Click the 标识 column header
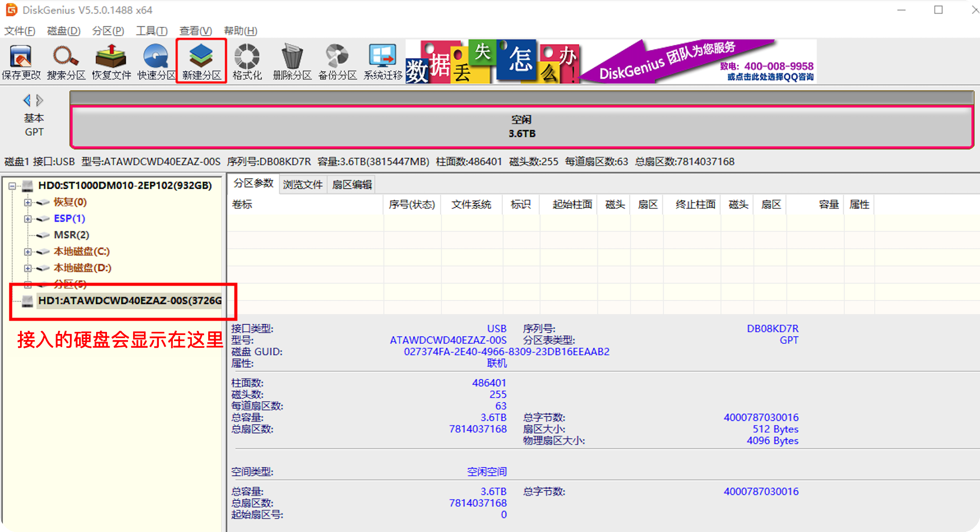 (521, 205)
